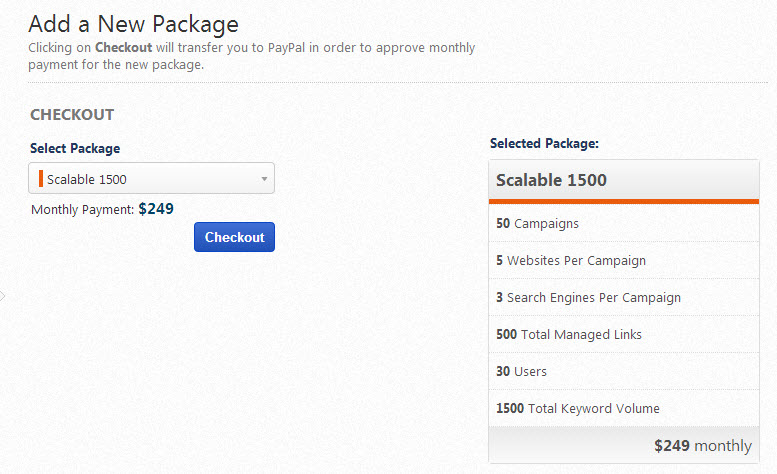The image size is (777, 474).
Task: Click the Selected Package label
Action: 544,144
